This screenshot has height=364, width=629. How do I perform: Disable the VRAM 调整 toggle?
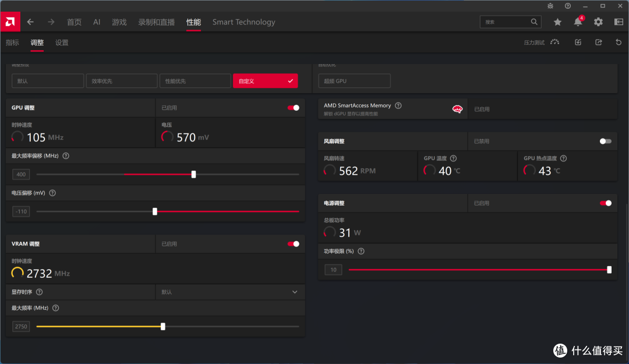(x=293, y=243)
